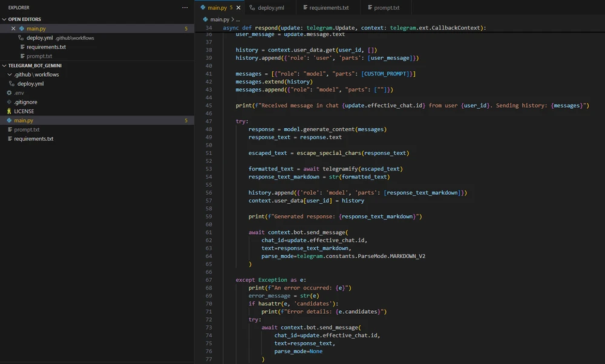Click the breadcrumb ellipsis after main.py
Image resolution: width=605 pixels, height=364 pixels.
pos(238,19)
